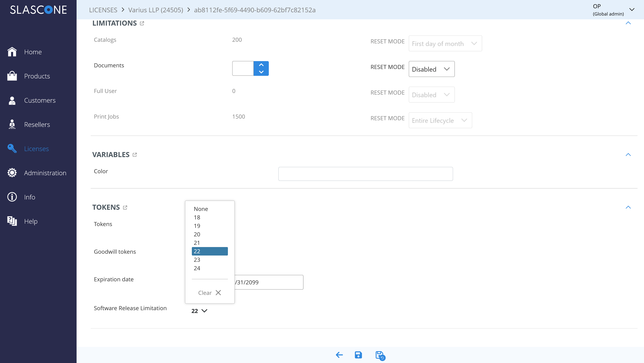Click Varius LLP (24505) breadcrumb
Viewport: 644px width, 363px height.
156,10
